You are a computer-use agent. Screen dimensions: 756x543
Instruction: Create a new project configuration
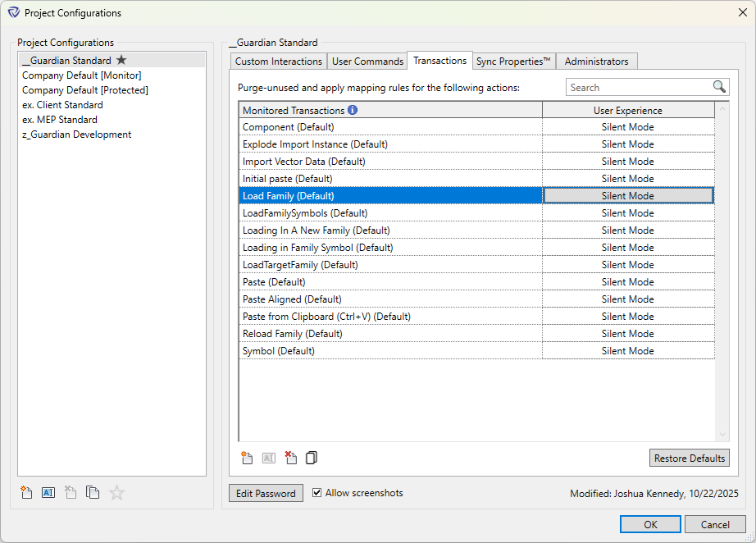pos(25,492)
